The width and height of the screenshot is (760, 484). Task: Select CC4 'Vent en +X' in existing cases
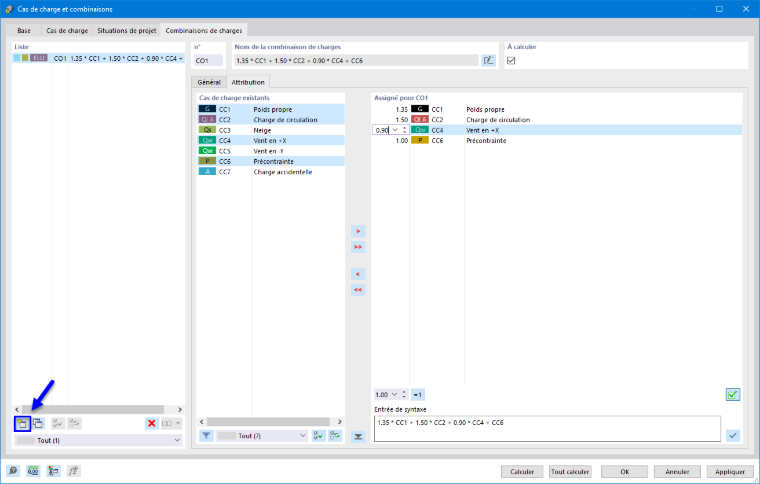pos(271,141)
